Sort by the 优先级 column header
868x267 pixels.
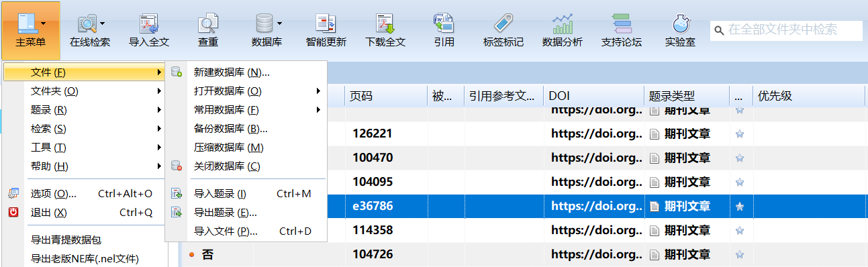click(x=808, y=96)
